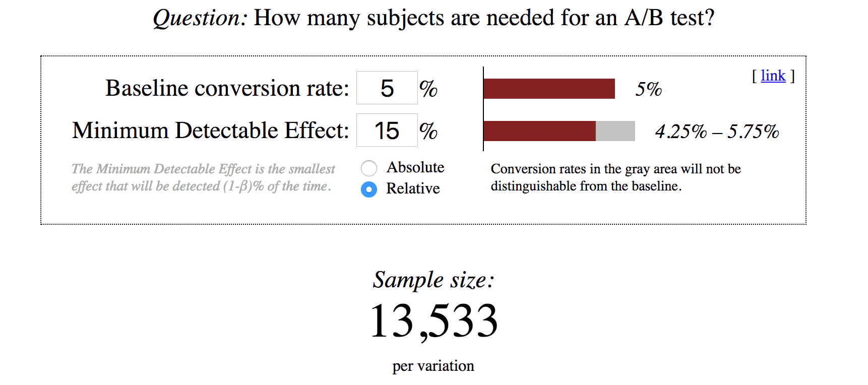Click percent sign after the baseline rate field

428,89
